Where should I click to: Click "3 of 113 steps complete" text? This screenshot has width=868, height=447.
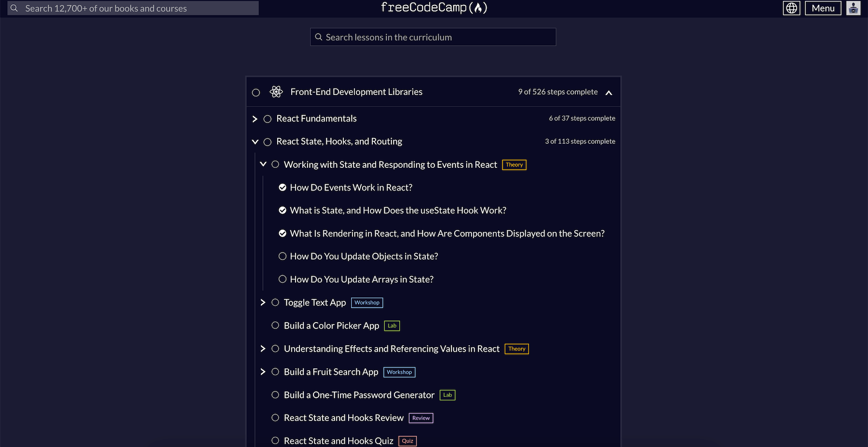click(x=580, y=141)
